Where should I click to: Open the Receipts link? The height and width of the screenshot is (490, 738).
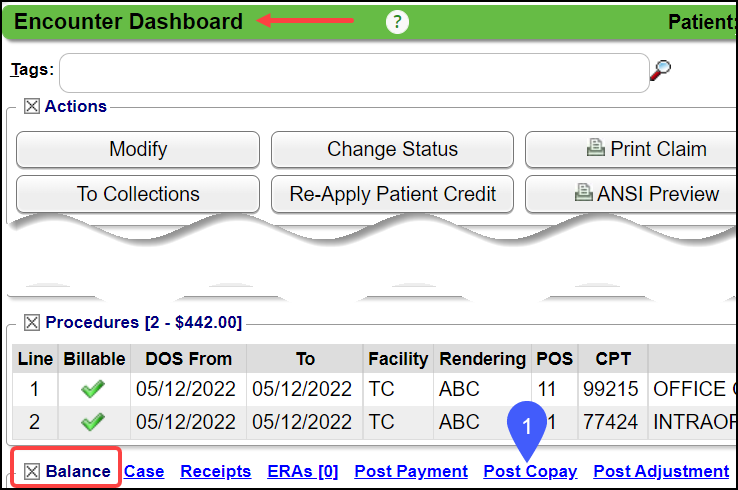(215, 471)
